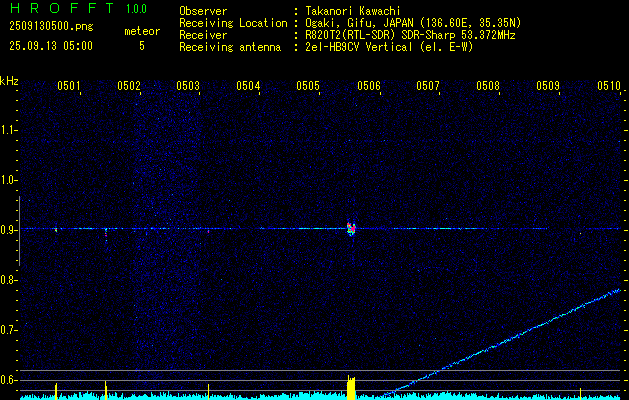Click the meteor count value 5
Image resolution: width=629 pixels, height=400 pixels.
(x=142, y=46)
